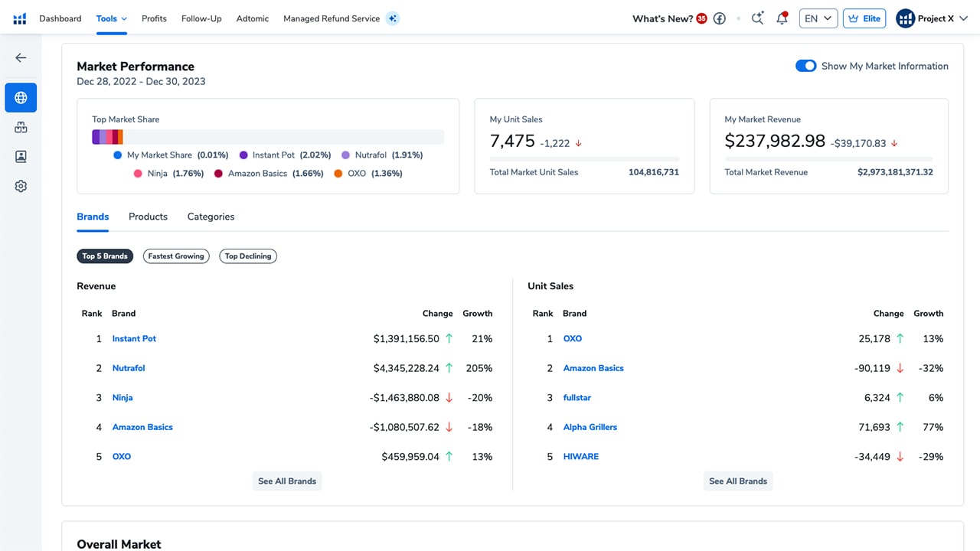Click the Amazon Basics crimson legend dot
The width and height of the screenshot is (980, 551).
(x=219, y=174)
